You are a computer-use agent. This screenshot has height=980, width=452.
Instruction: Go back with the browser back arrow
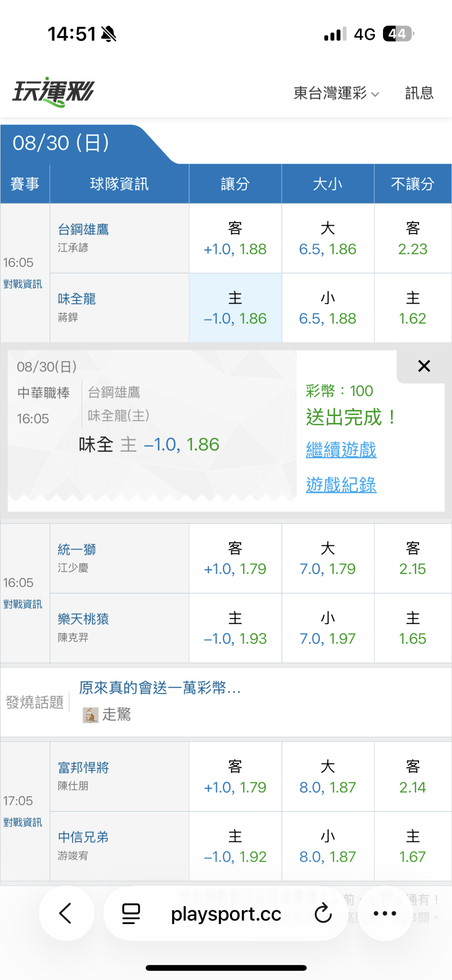[x=66, y=913]
